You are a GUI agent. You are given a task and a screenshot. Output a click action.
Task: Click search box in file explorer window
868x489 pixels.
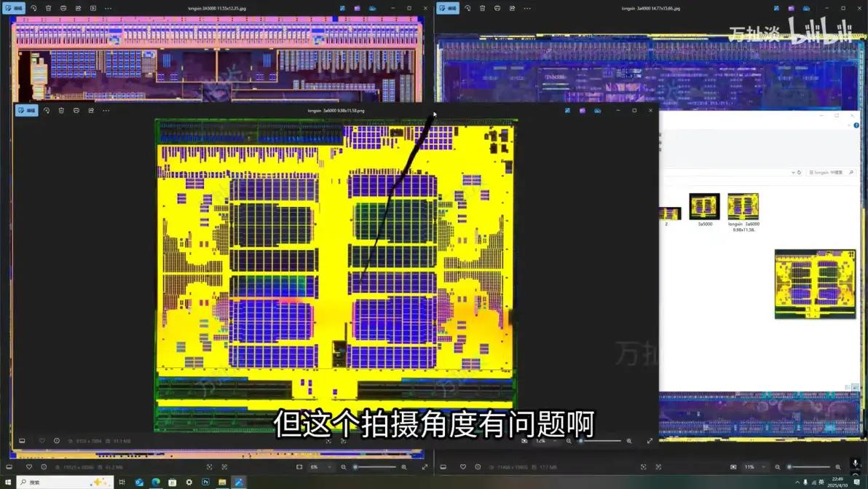click(x=832, y=172)
